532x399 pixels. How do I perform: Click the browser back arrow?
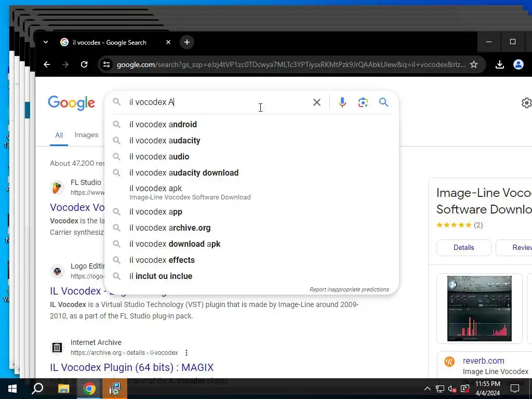click(x=47, y=64)
